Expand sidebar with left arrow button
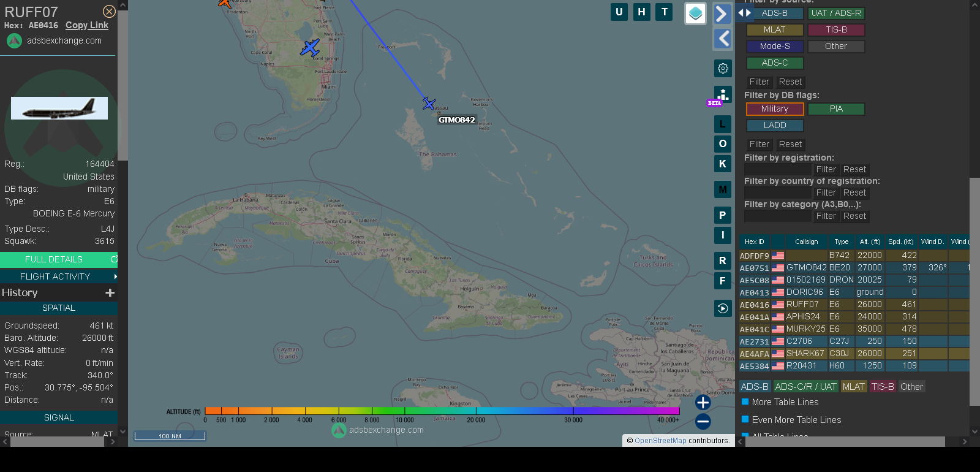Viewport: 980px width, 472px height. coord(722,39)
